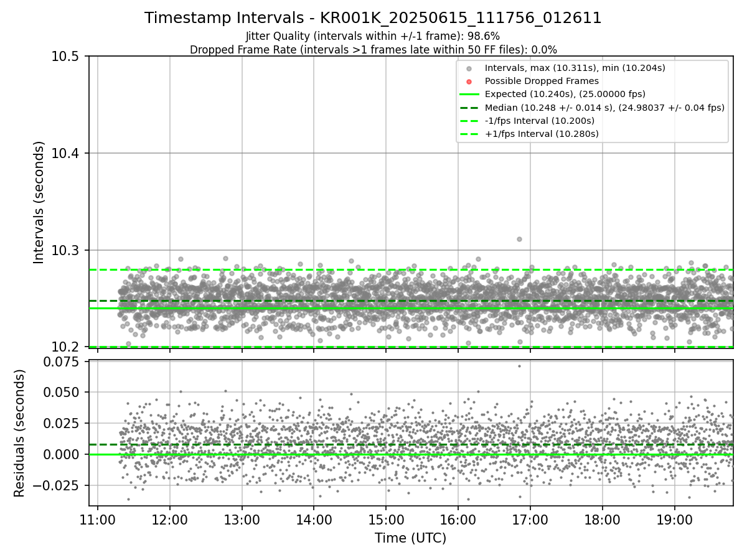
Task: Click the 'Time (UTC)' x-axis label
Action: 410,538
